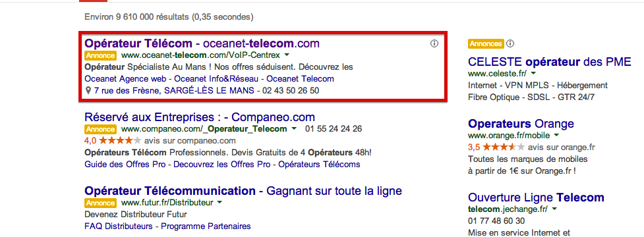Open CELESTE opérateur des PME ad
Screen dimensions: 644x237
549,62
